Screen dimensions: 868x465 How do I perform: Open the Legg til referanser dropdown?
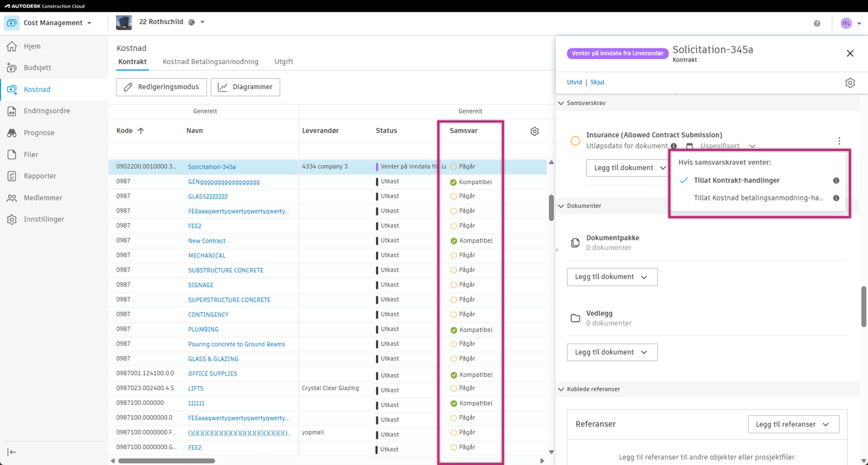793,425
